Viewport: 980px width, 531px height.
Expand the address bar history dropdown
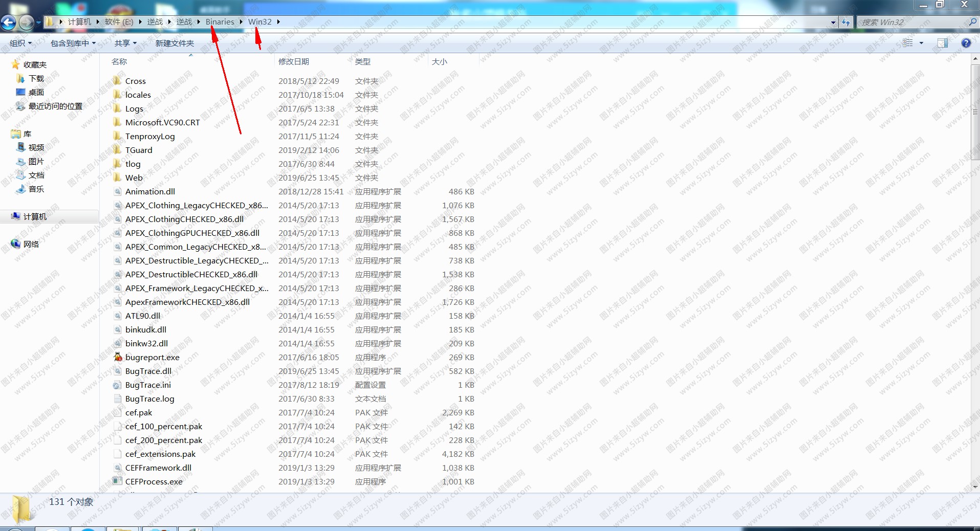click(833, 22)
